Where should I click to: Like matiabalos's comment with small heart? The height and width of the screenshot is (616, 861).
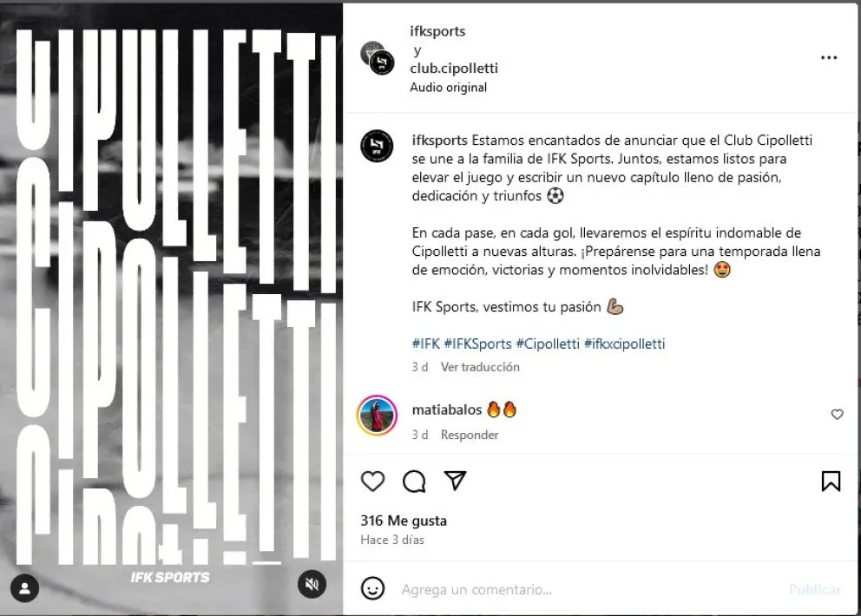pos(837,415)
